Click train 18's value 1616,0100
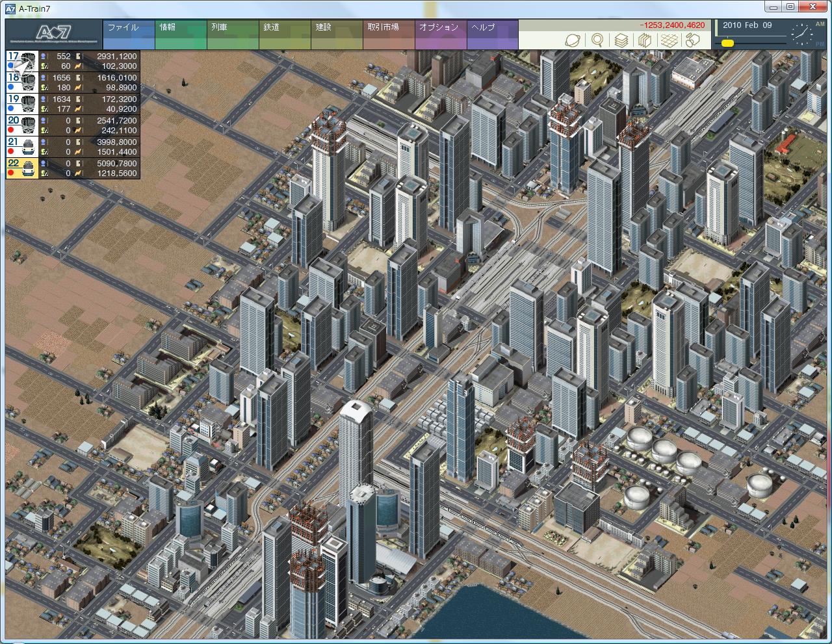Viewport: 832px width, 644px height. click(117, 78)
